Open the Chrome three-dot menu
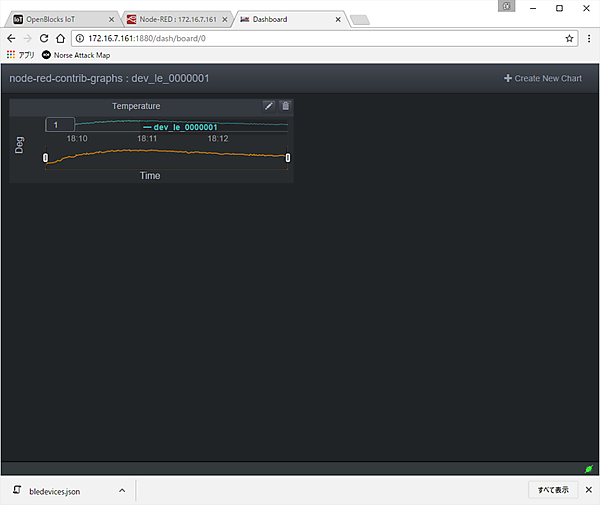600x505 pixels. [x=588, y=38]
